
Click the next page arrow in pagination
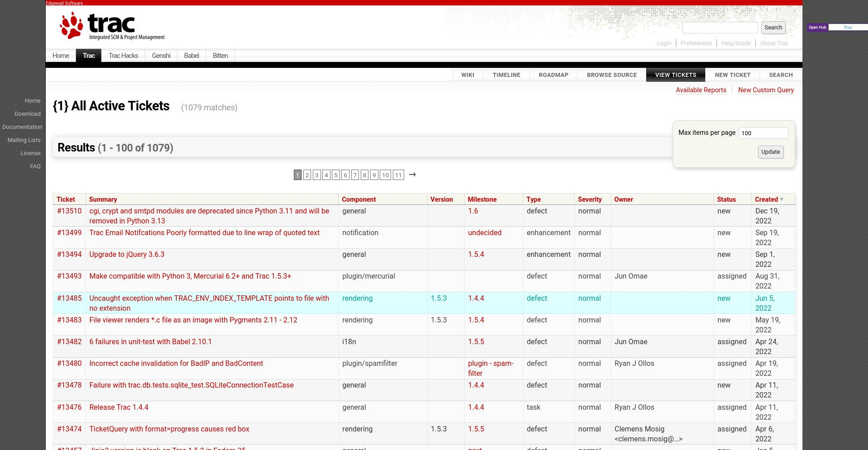(x=412, y=175)
